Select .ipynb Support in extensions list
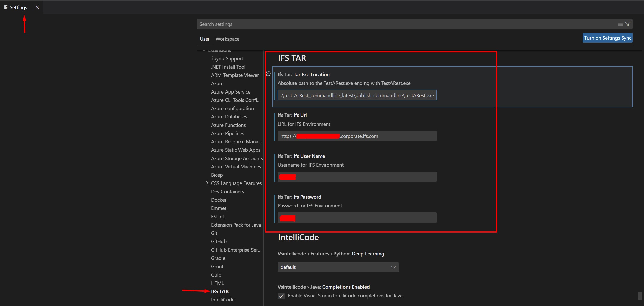 pyautogui.click(x=227, y=58)
